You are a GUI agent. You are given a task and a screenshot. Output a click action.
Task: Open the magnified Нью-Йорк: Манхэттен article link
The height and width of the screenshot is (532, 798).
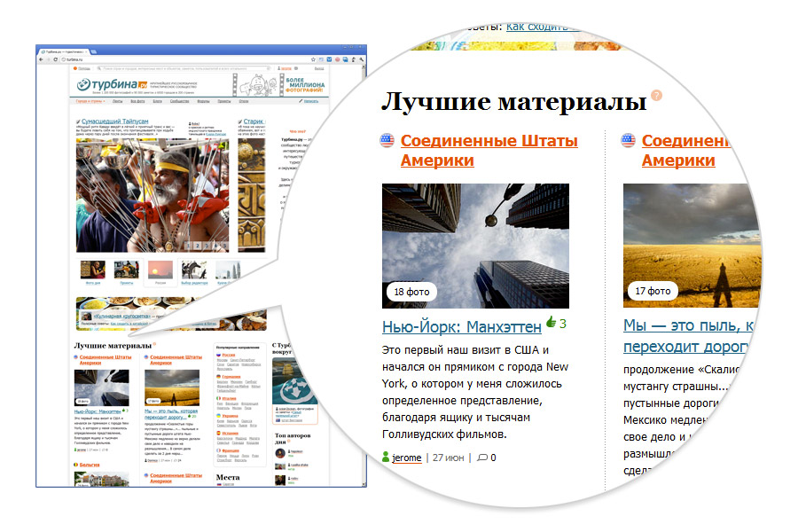[x=462, y=326]
